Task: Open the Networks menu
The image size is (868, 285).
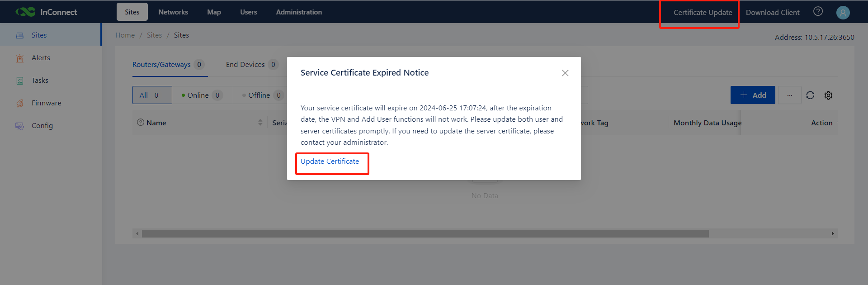Action: (x=173, y=12)
